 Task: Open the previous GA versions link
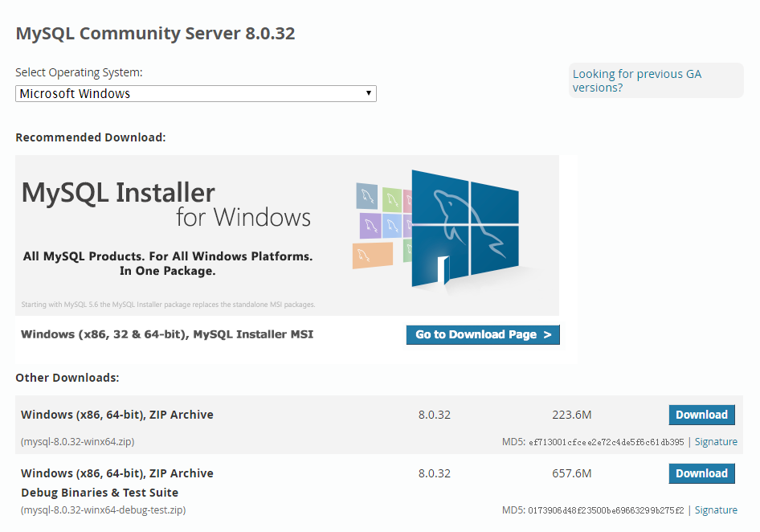click(x=636, y=80)
